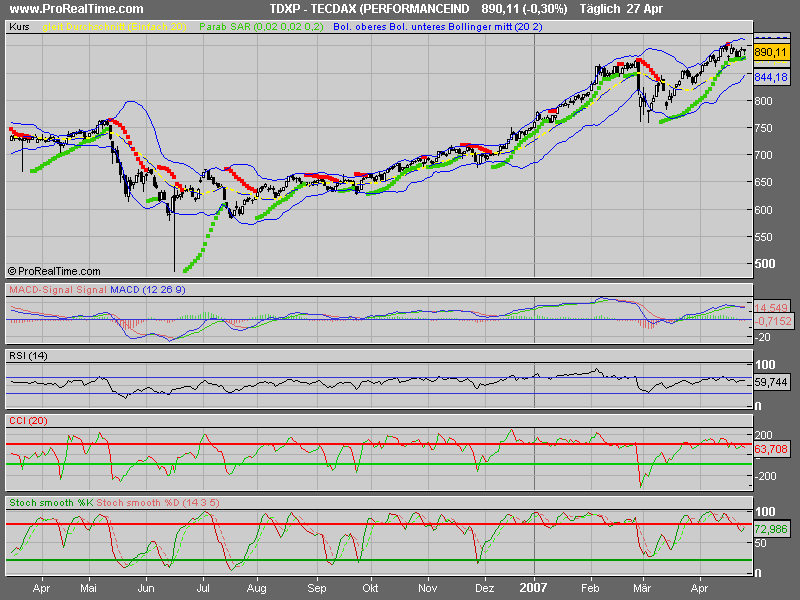Click the Feb month label
The width and height of the screenshot is (800, 600).
coord(590,588)
